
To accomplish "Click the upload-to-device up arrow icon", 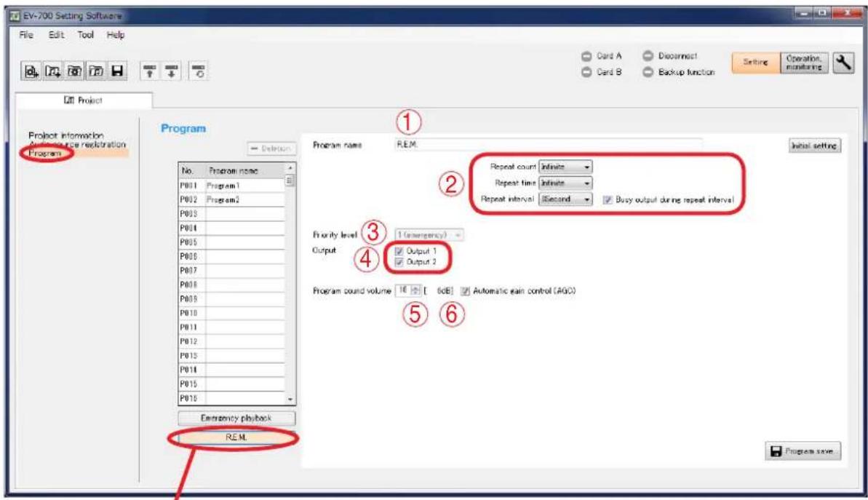I will pyautogui.click(x=149, y=71).
